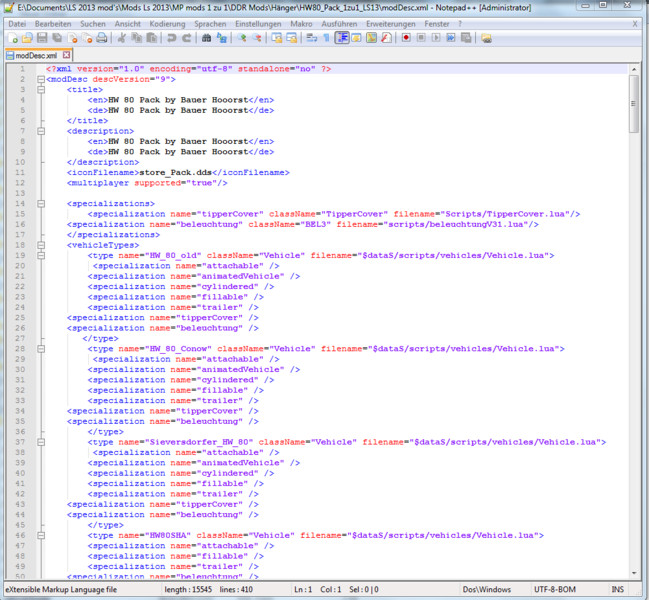Click the Replace icon next to binoculars
This screenshot has height=600, width=649.
222,38
